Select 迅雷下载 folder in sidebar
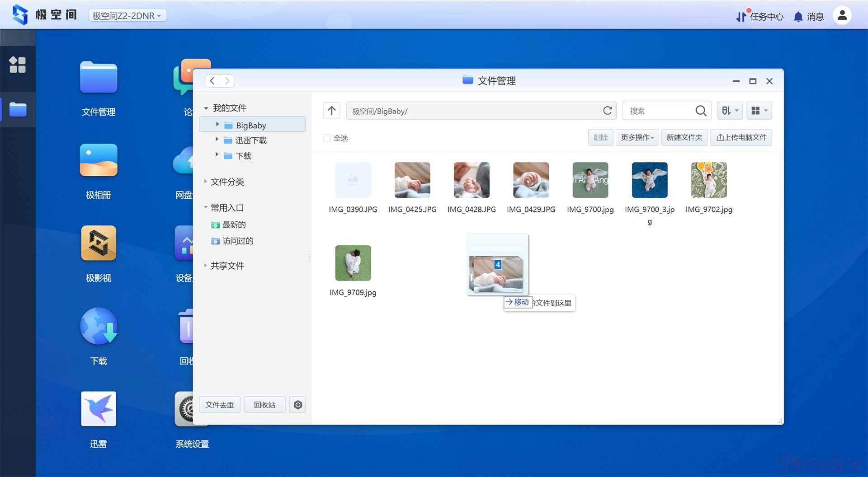Screen dimensions: 868x477 click(x=250, y=140)
